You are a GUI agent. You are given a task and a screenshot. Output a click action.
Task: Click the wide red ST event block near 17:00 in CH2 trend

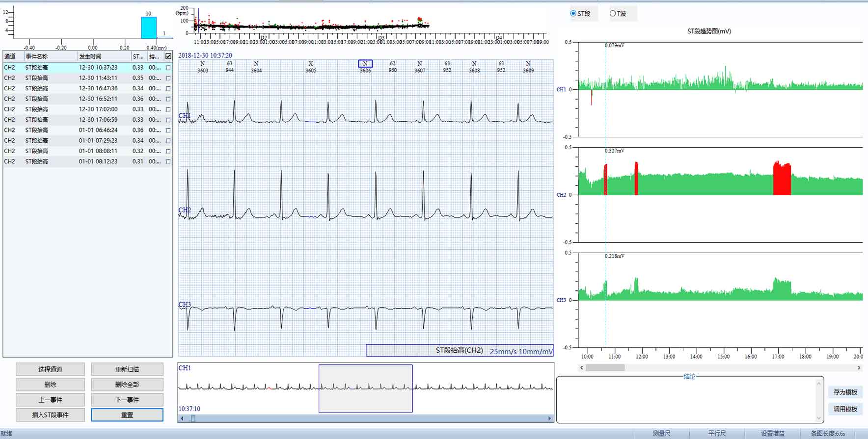(x=782, y=178)
